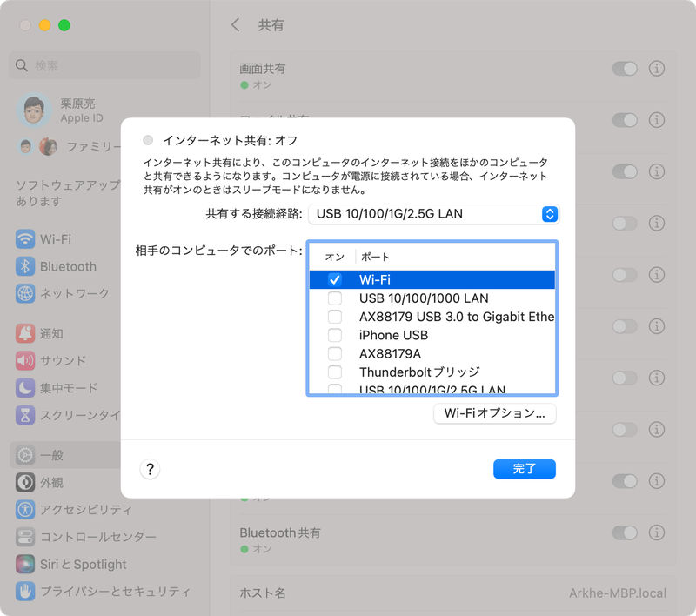Click the 完了 button

(x=524, y=469)
